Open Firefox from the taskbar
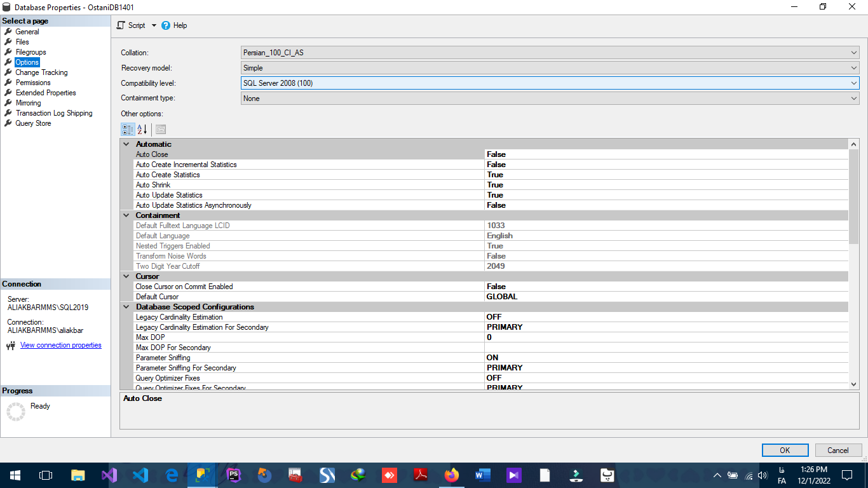Image resolution: width=868 pixels, height=488 pixels. (x=452, y=475)
